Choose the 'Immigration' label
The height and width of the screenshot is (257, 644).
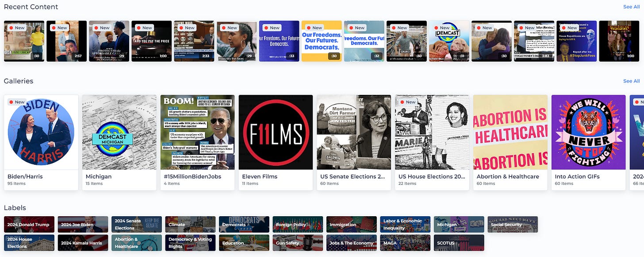(x=352, y=224)
